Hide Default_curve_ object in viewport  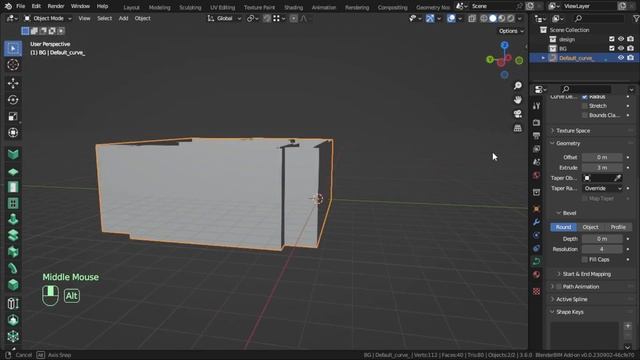click(621, 58)
